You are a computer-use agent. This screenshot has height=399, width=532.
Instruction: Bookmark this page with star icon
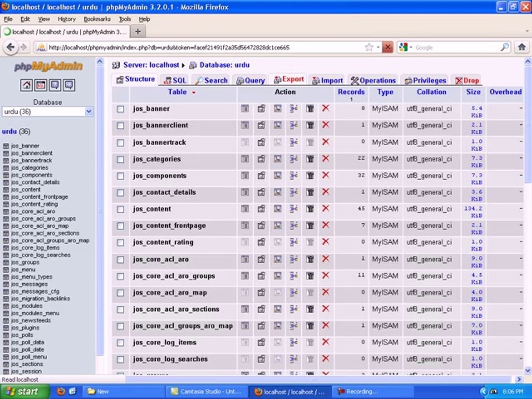pos(369,47)
